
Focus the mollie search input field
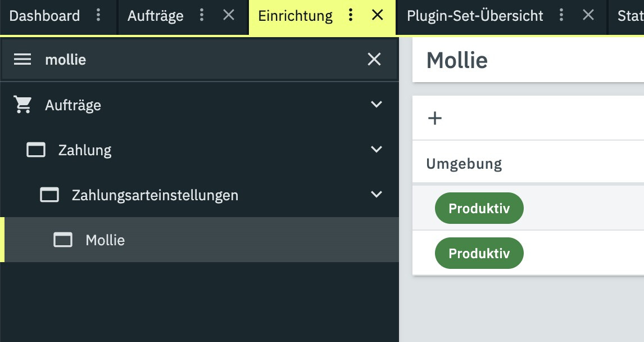(x=201, y=60)
